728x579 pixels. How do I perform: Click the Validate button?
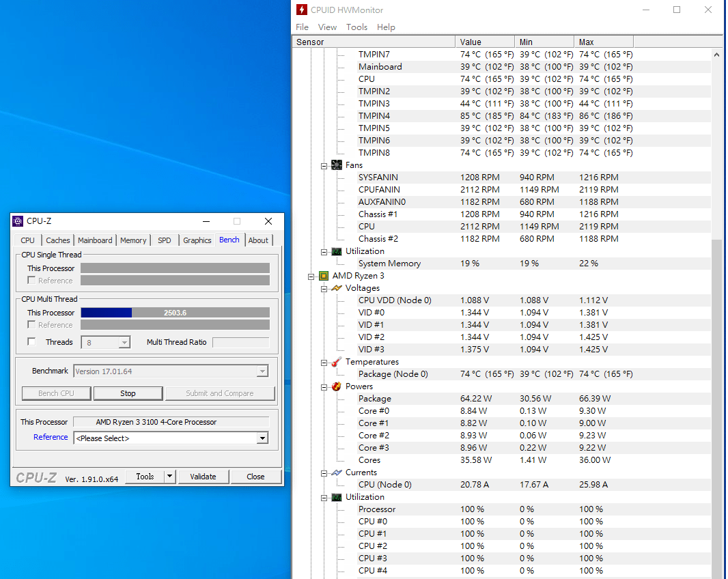coord(203,477)
